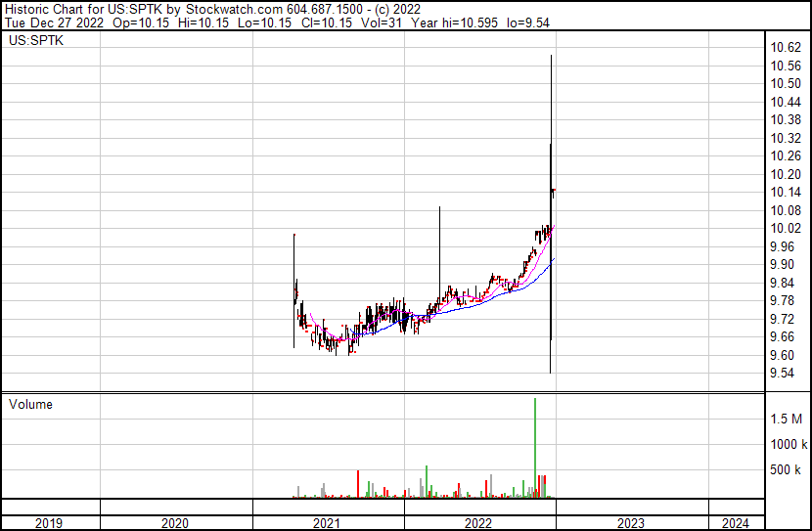The image size is (812, 531).
Task: Click the 9.66 price axis value
Action: pos(782,337)
